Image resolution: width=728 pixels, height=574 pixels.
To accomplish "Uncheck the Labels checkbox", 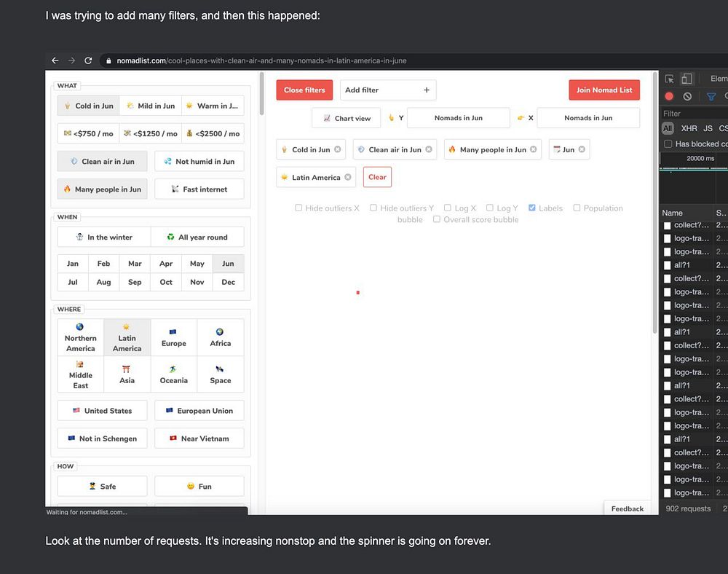I will 532,208.
